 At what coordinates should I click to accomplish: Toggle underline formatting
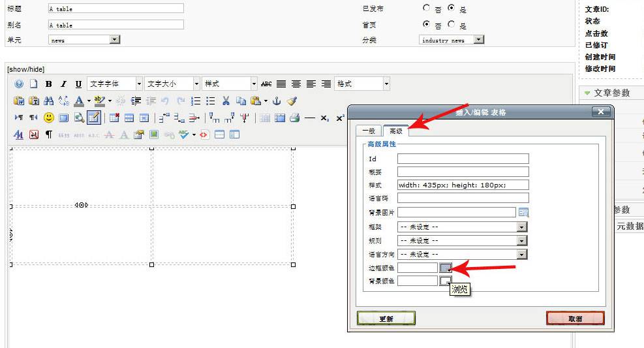coord(78,84)
